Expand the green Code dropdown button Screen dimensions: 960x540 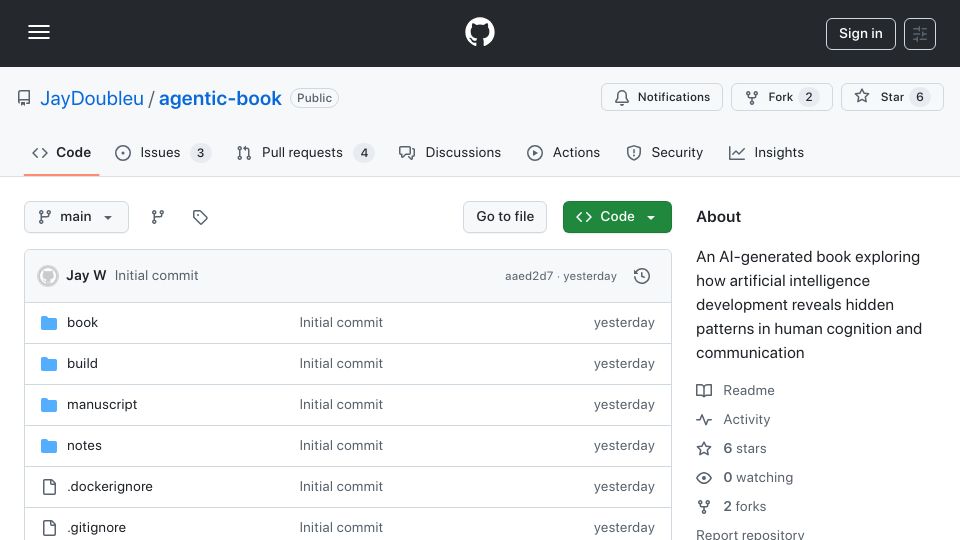[617, 217]
